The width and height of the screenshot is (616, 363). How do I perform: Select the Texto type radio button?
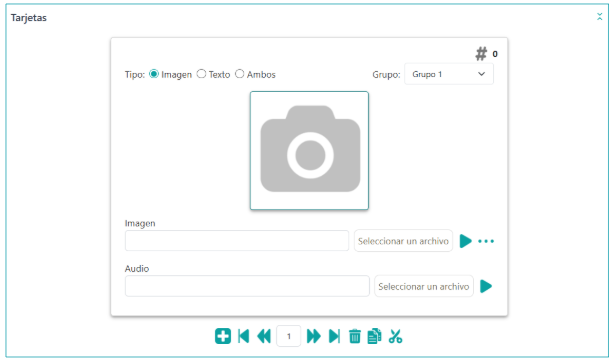[x=201, y=74]
